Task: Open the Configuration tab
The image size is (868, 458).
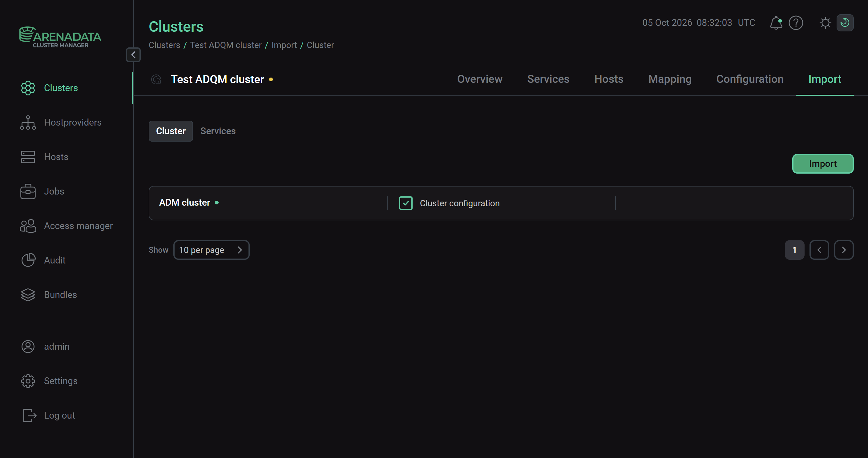Action: tap(750, 79)
